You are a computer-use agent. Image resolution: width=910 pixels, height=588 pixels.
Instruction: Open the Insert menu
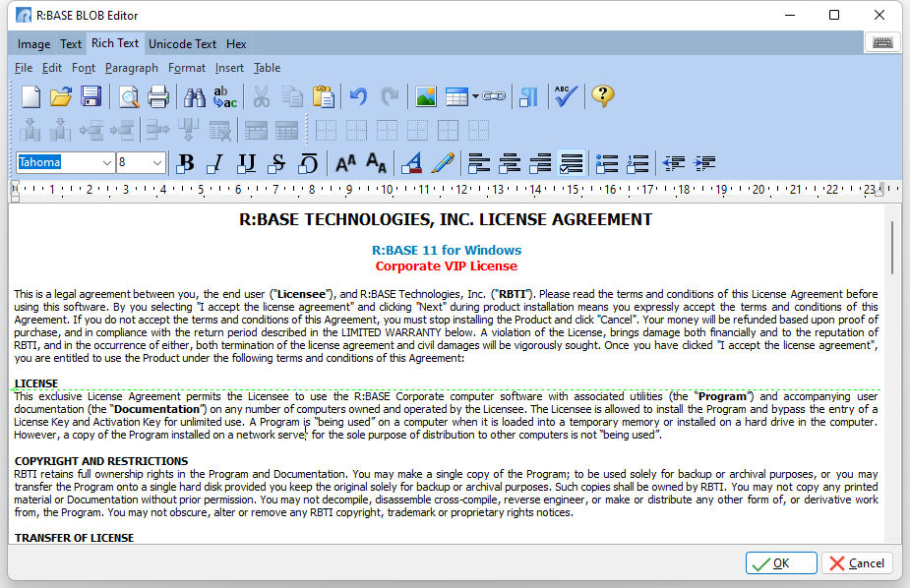point(229,68)
